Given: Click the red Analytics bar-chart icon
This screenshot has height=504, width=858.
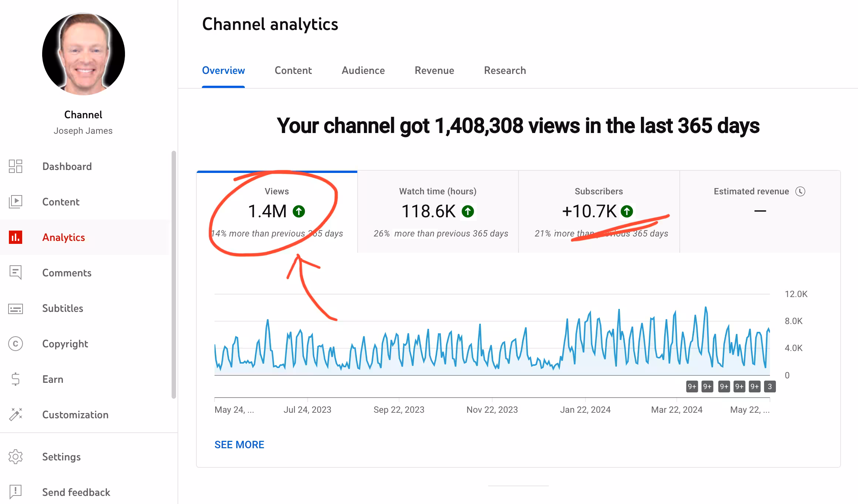Looking at the screenshot, I should click(x=16, y=237).
